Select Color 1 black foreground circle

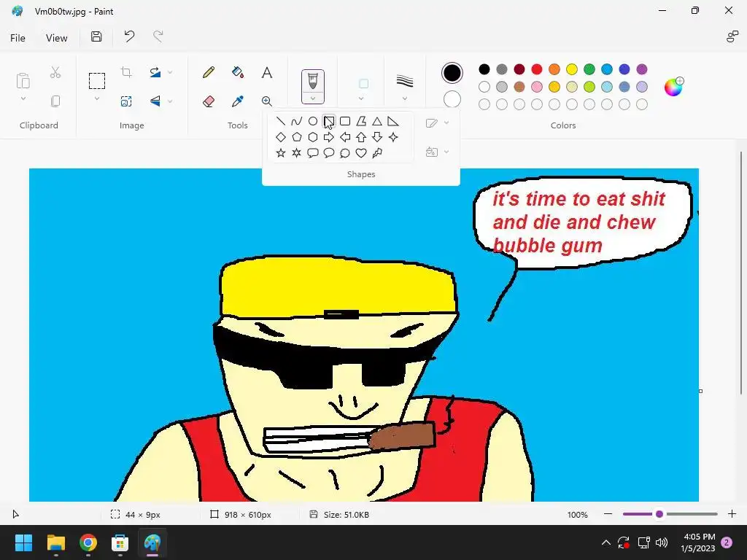[452, 73]
